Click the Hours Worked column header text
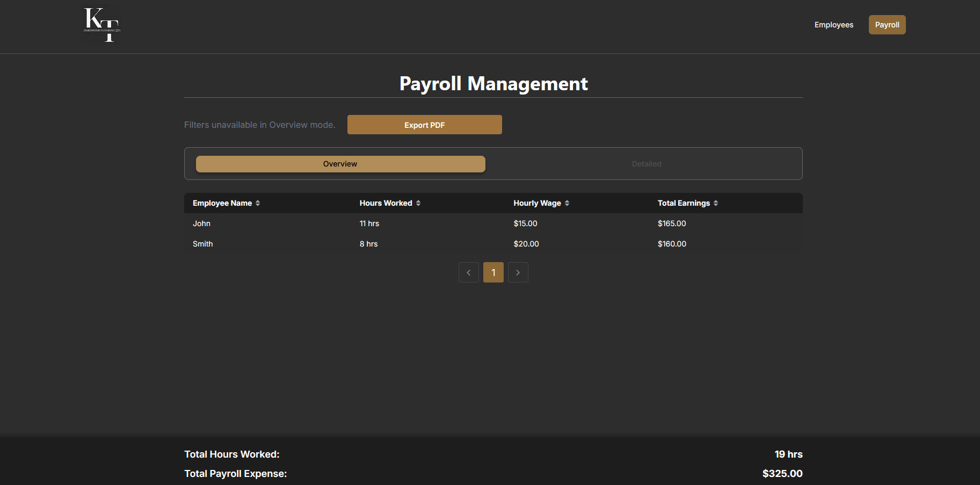This screenshot has height=485, width=980. click(x=386, y=203)
